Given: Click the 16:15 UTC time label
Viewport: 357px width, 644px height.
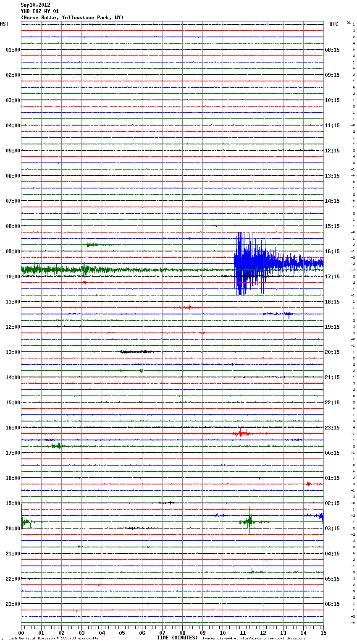Looking at the screenshot, I should (332, 251).
